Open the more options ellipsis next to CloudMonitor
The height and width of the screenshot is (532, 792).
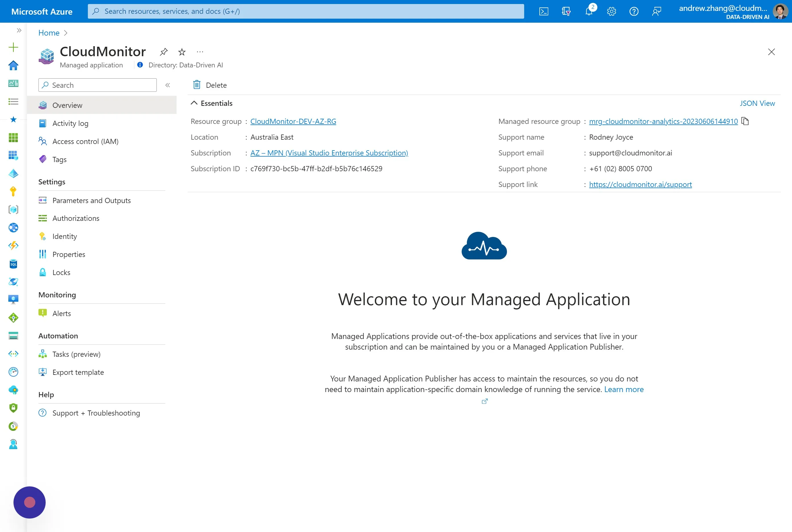200,52
